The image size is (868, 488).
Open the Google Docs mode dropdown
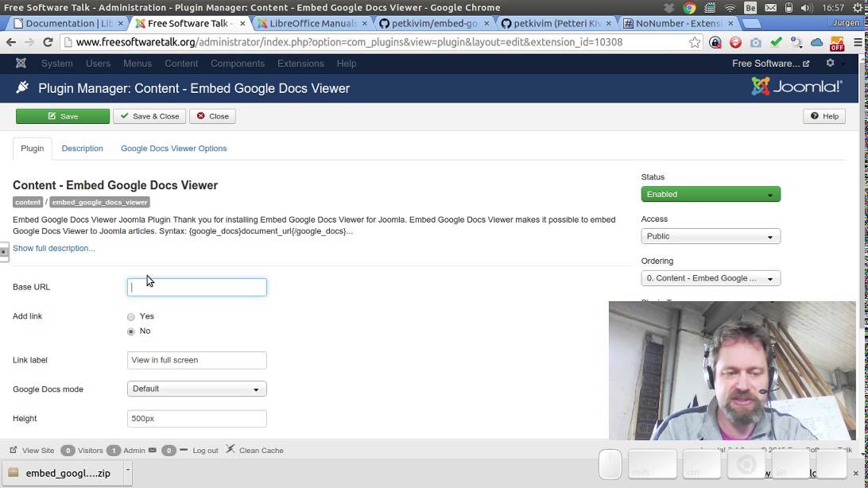coord(196,389)
